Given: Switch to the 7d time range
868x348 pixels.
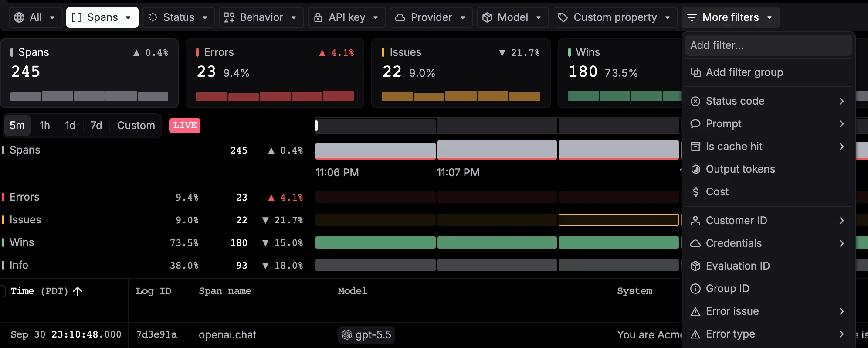Looking at the screenshot, I should pyautogui.click(x=96, y=126).
